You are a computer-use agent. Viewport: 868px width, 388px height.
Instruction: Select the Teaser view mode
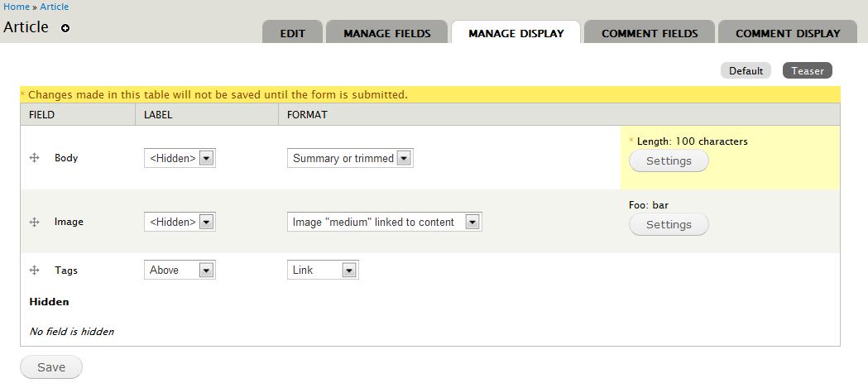tap(808, 71)
